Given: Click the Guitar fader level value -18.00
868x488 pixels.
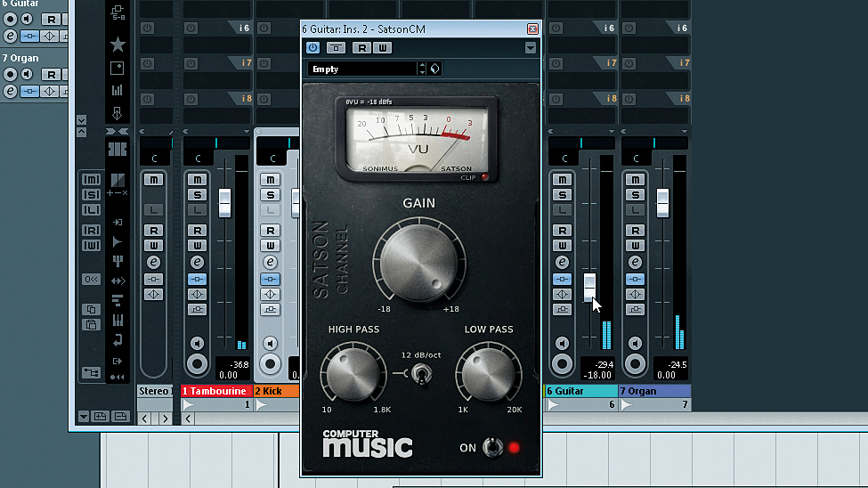Looking at the screenshot, I should pos(598,375).
